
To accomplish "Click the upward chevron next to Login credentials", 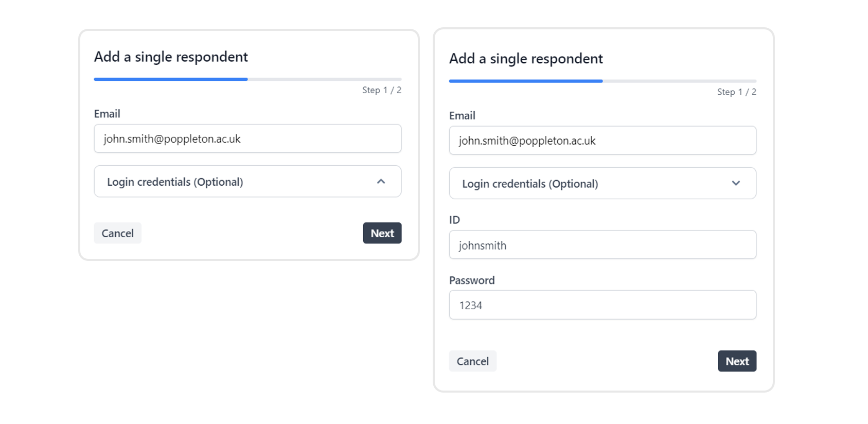I will pyautogui.click(x=381, y=181).
